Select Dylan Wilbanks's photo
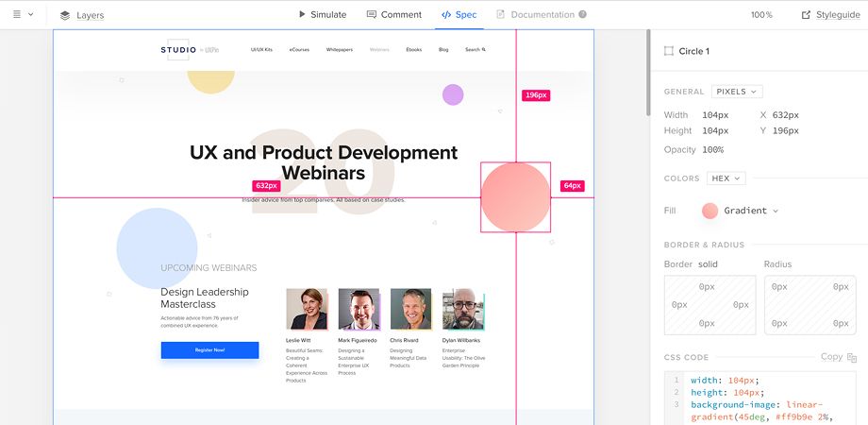The width and height of the screenshot is (868, 425). (x=463, y=309)
